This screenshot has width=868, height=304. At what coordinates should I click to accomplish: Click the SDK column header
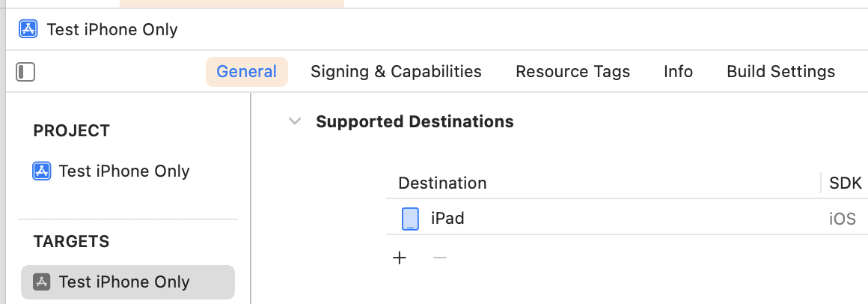click(845, 183)
